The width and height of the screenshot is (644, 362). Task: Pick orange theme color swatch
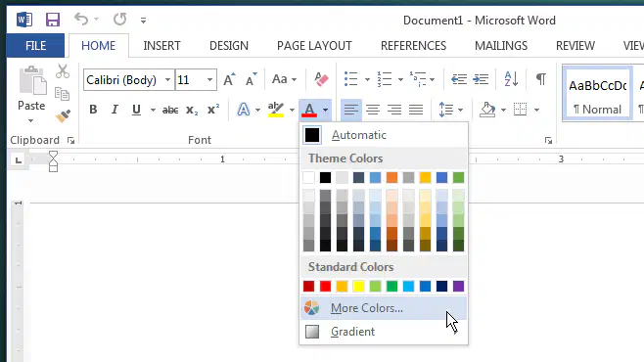[391, 178]
